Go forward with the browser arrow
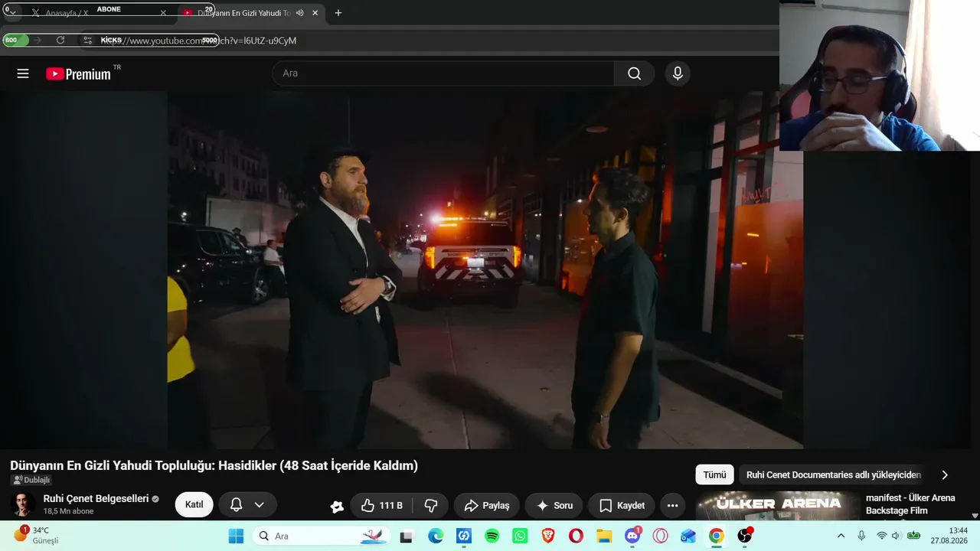Screen dimensions: 980x551 point(38,41)
